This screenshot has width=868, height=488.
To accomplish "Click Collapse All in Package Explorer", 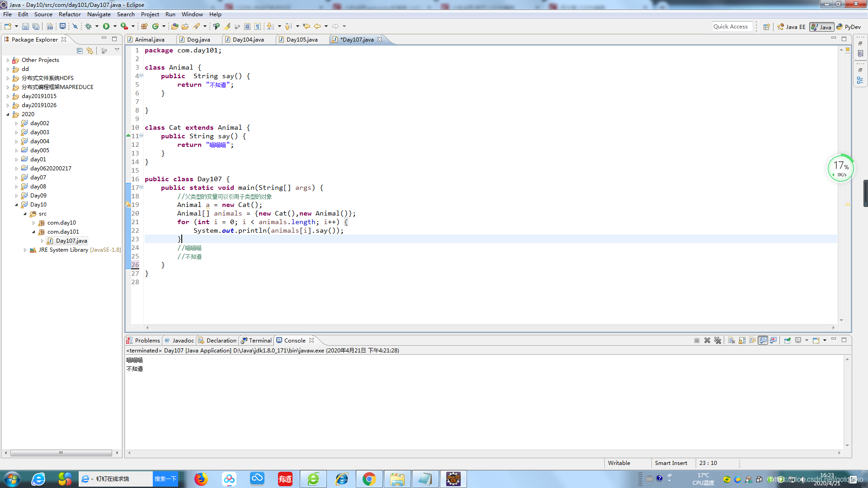I will pyautogui.click(x=80, y=51).
